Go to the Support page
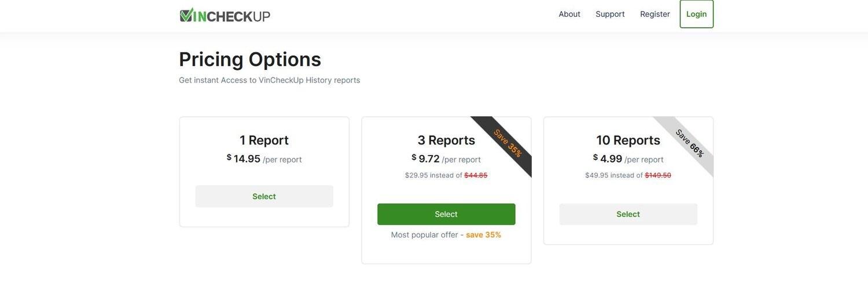This screenshot has width=868, height=289. pos(610,14)
